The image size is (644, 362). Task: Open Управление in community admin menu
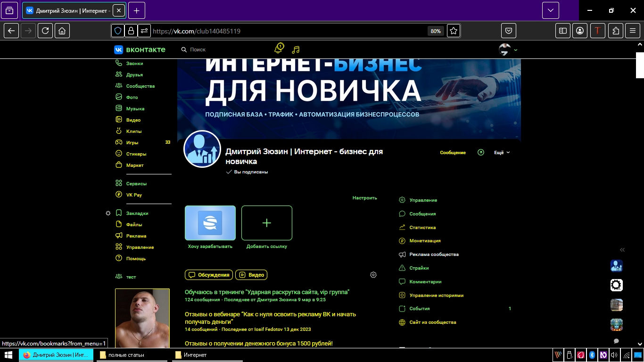point(418,200)
